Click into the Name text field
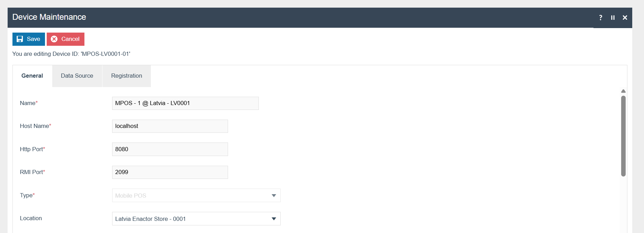Image resolution: width=644 pixels, height=233 pixels. [185, 103]
